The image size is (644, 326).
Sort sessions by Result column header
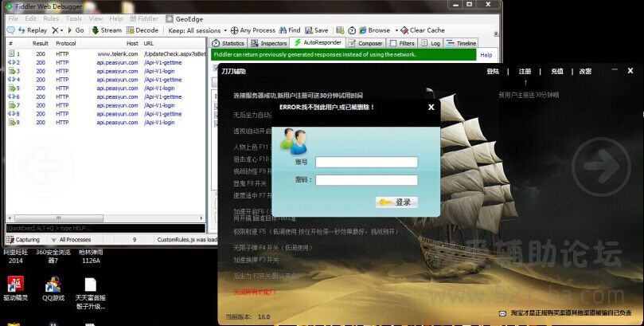pos(41,43)
